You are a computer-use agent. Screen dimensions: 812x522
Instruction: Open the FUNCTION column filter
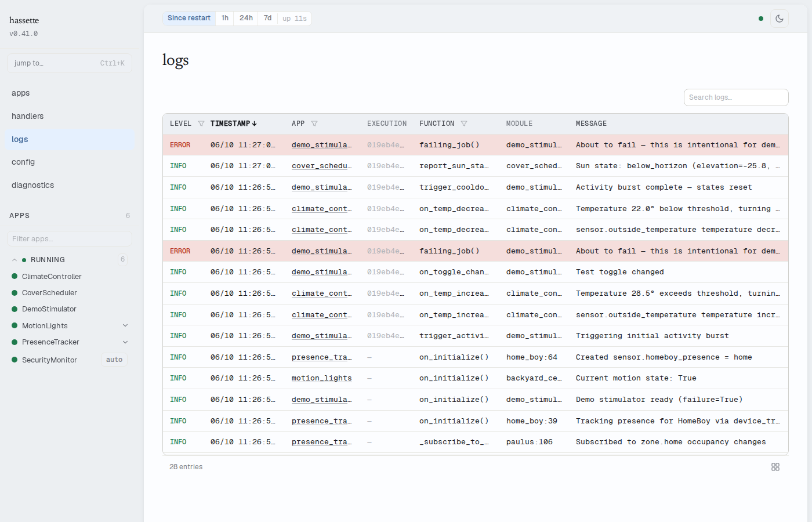tap(464, 124)
